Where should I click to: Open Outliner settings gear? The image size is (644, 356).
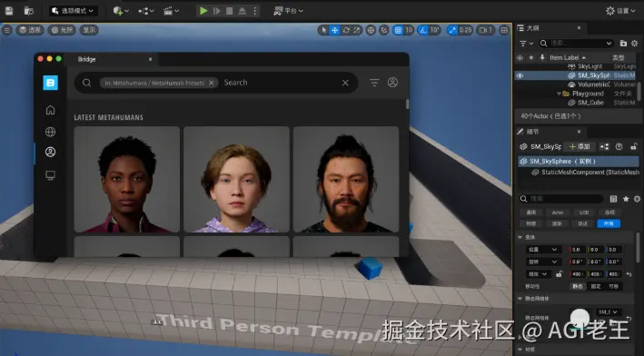tap(635, 43)
